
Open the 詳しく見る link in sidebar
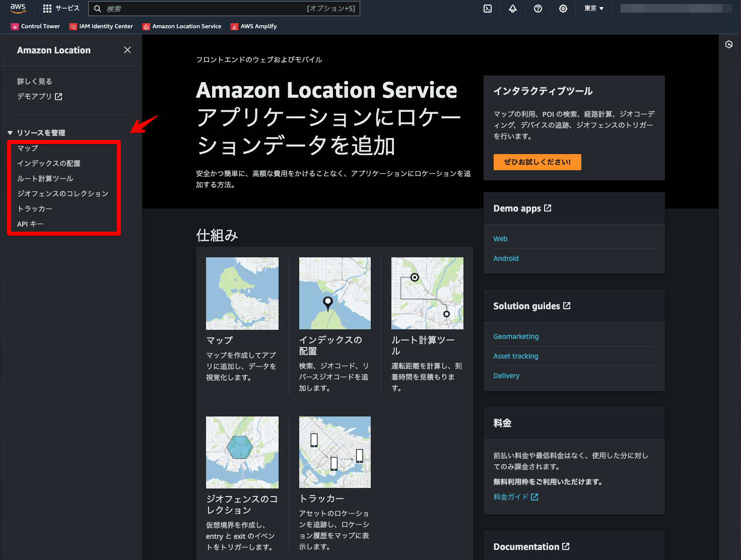(x=34, y=81)
